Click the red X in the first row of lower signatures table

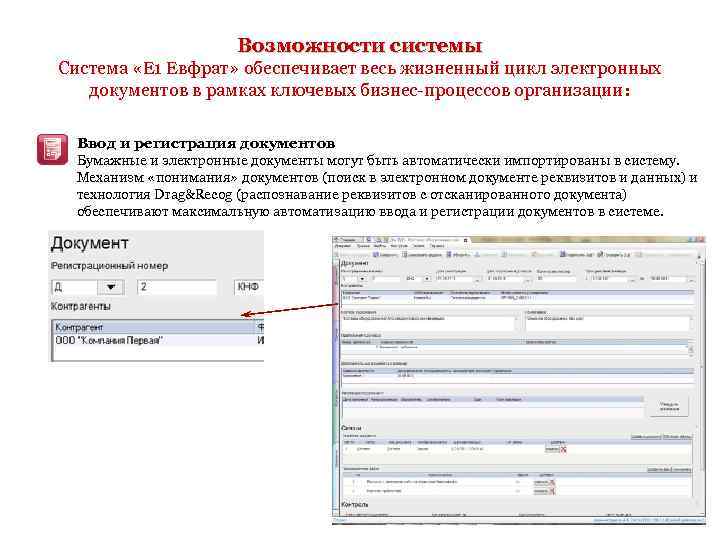[552, 482]
